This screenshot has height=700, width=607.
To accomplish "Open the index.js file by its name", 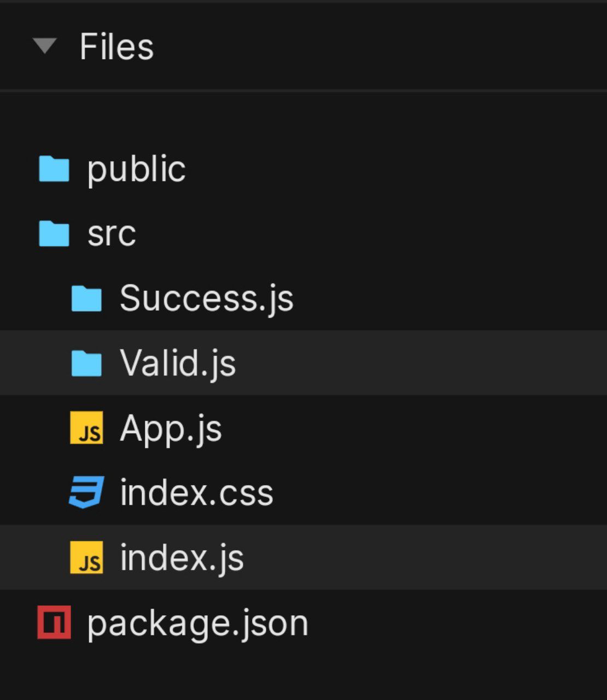I will 182,558.
